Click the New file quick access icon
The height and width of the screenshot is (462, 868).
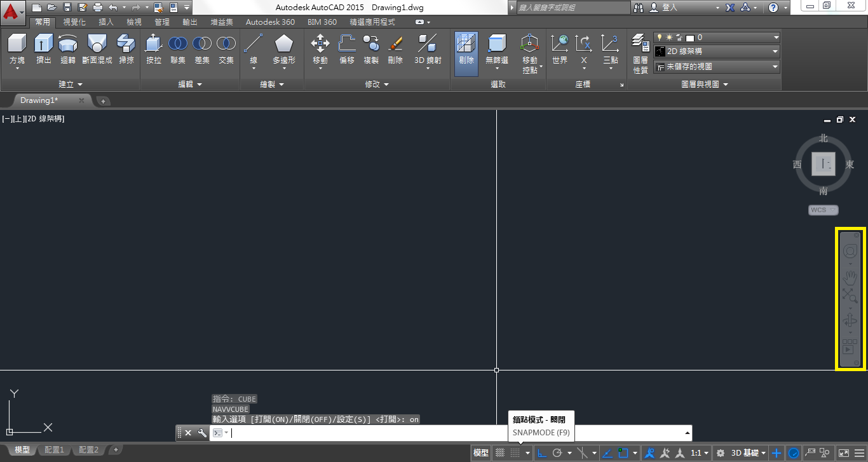coord(37,8)
